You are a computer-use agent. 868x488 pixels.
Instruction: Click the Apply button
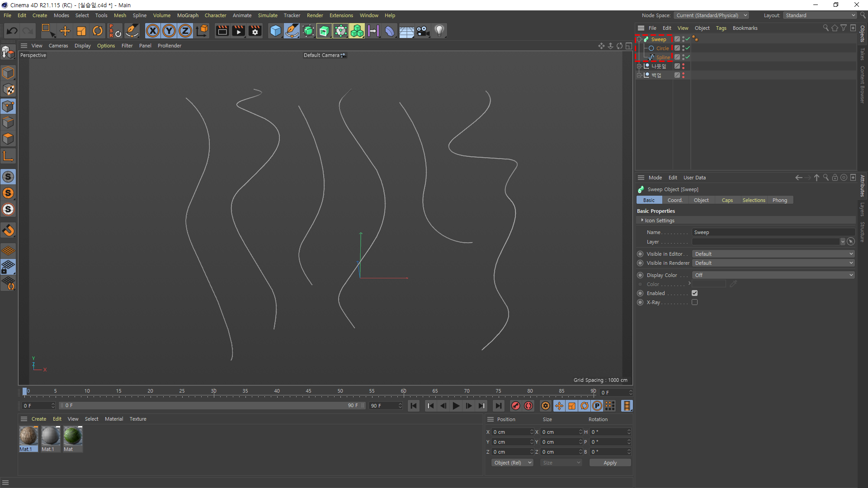click(610, 463)
